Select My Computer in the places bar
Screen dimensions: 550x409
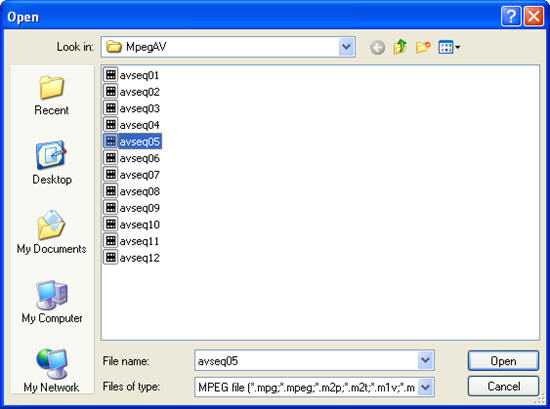pos(52,302)
